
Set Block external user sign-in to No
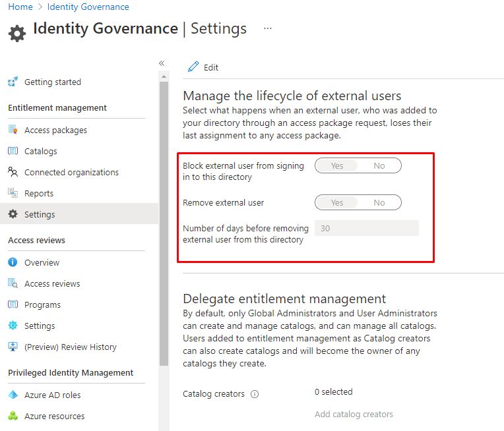point(379,166)
